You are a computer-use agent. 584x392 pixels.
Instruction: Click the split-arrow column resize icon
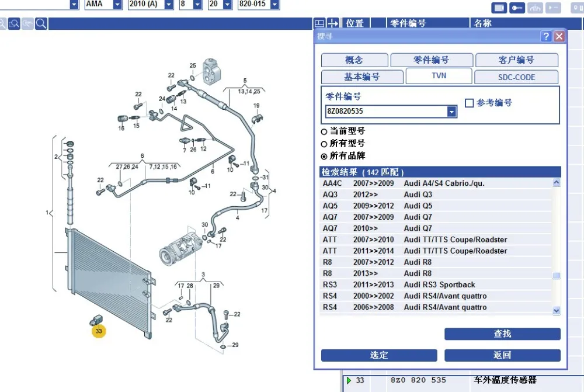[x=333, y=23]
